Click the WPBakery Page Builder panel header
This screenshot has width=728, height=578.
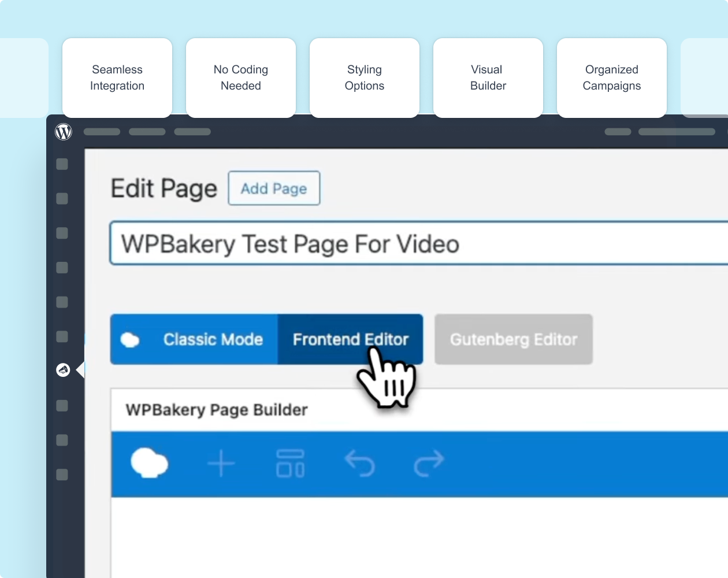point(216,410)
